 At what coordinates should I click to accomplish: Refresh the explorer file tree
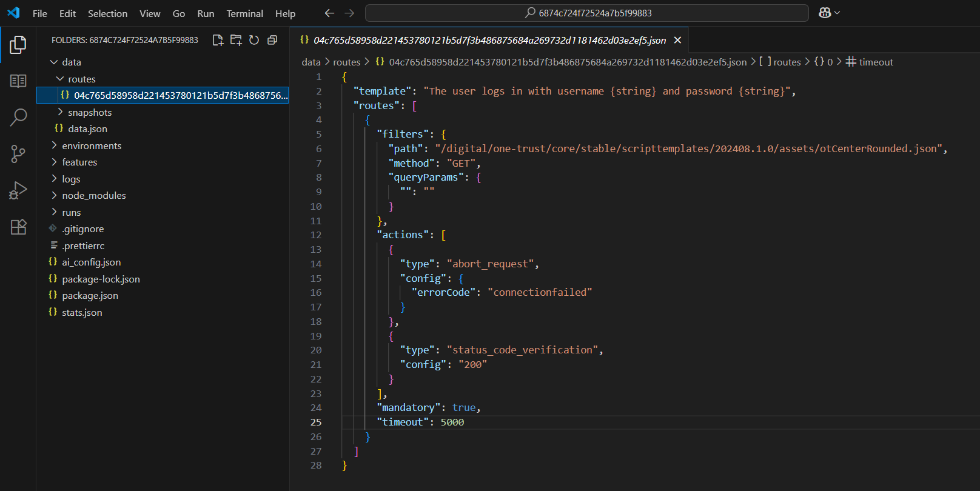point(254,40)
